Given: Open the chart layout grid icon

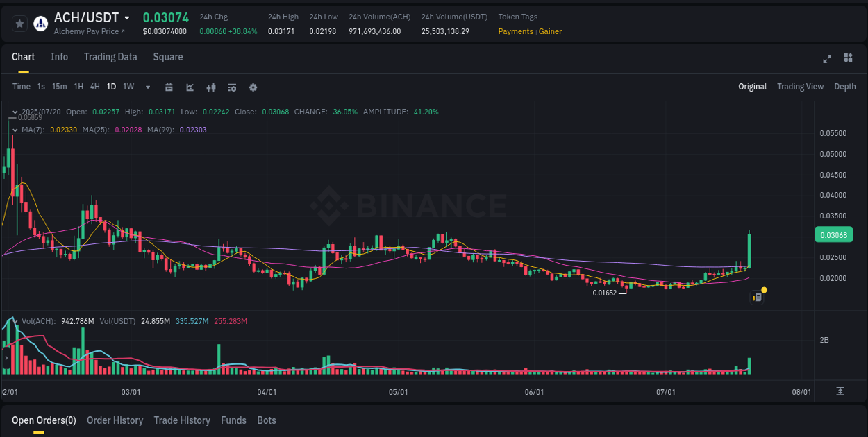Looking at the screenshot, I should [x=847, y=59].
